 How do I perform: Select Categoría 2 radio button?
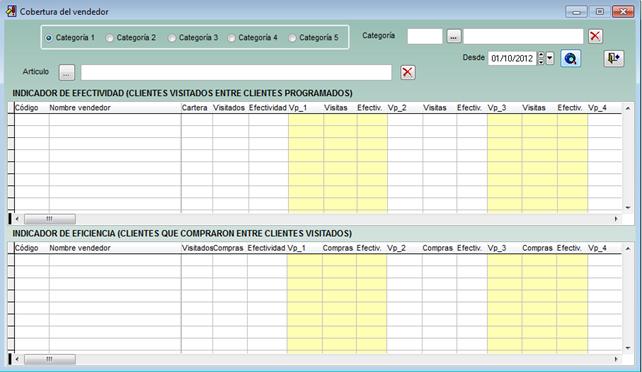109,38
